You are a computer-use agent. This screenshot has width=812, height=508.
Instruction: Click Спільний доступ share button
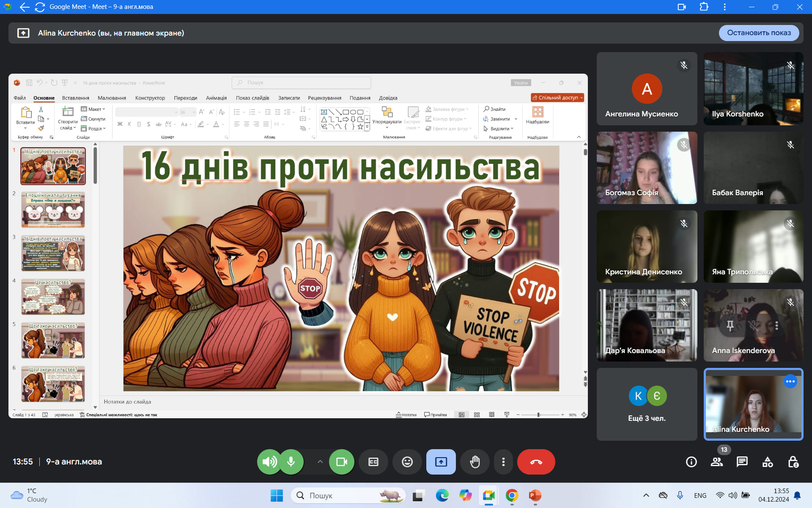pos(557,97)
